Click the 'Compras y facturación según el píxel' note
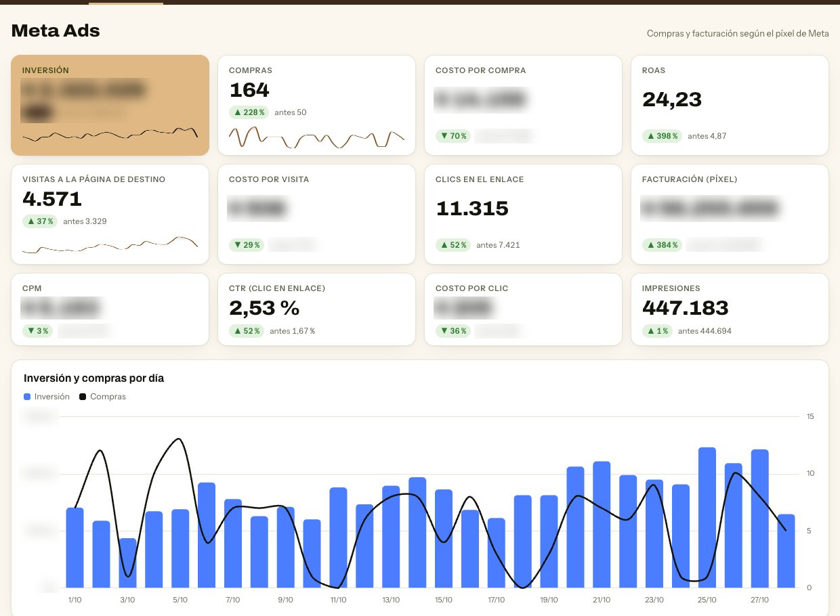This screenshot has width=840, height=616. click(x=738, y=33)
